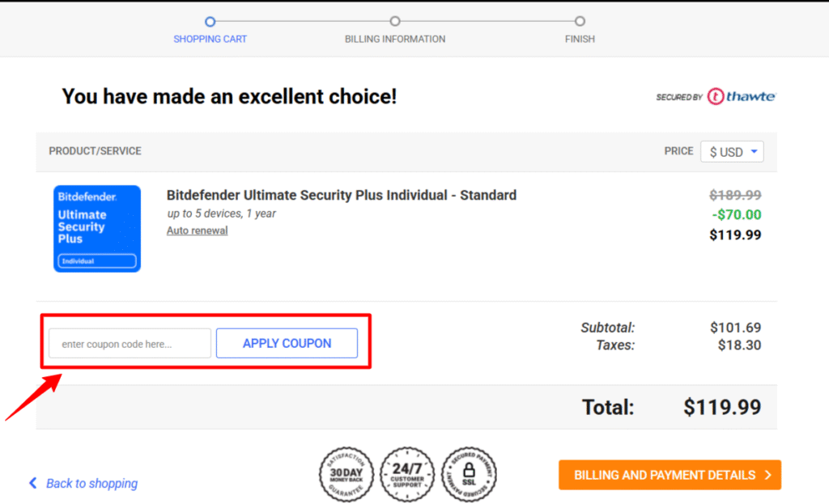The image size is (829, 504).
Task: Click the Finish step circle
Action: tap(580, 22)
